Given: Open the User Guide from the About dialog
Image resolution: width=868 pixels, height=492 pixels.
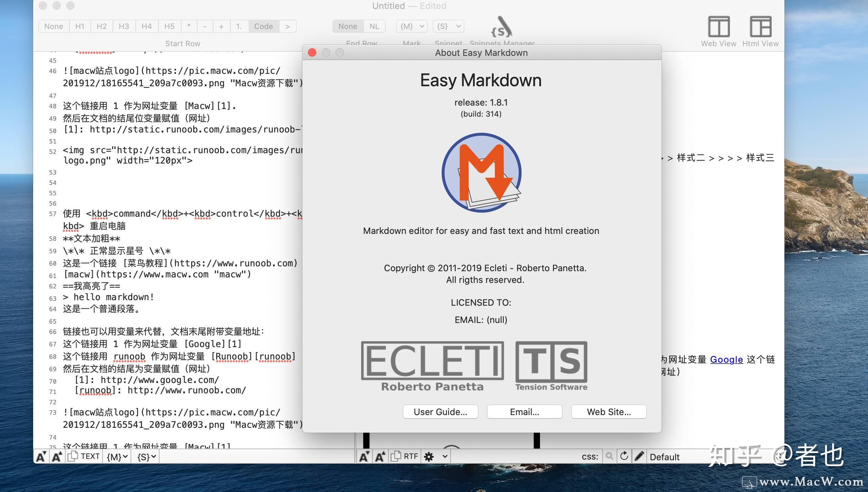Looking at the screenshot, I should click(440, 412).
